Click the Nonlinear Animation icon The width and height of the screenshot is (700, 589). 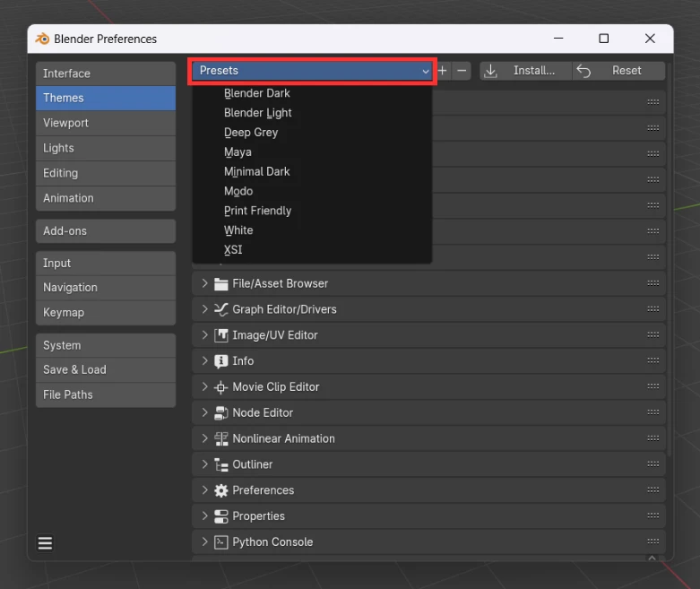(221, 439)
